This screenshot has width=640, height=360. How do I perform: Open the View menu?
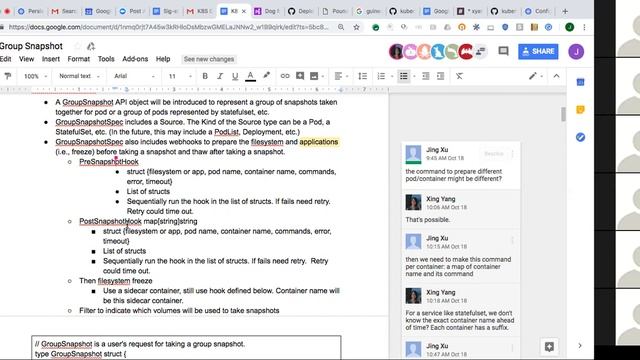coord(27,59)
